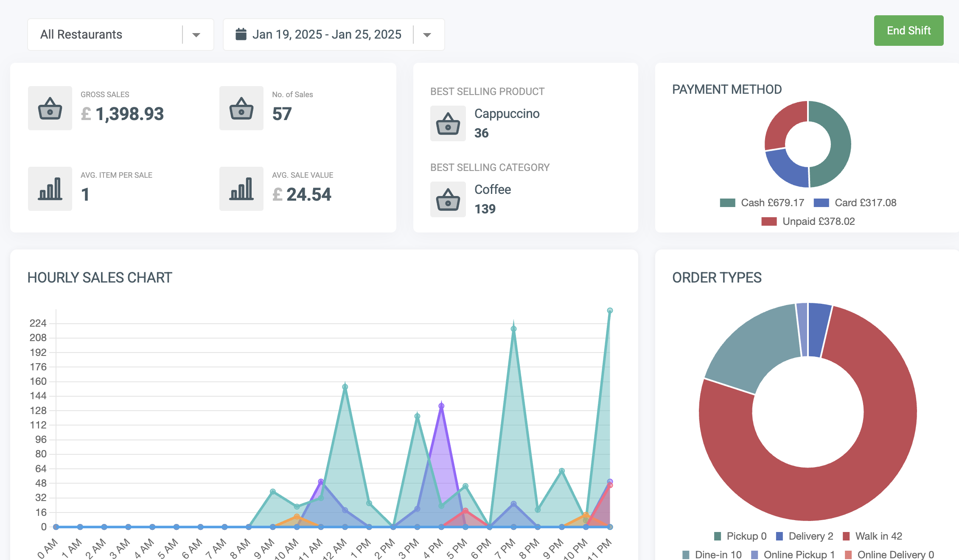Screen dimensions: 959x560
Task: Click the calendar icon in date picker
Action: (241, 34)
